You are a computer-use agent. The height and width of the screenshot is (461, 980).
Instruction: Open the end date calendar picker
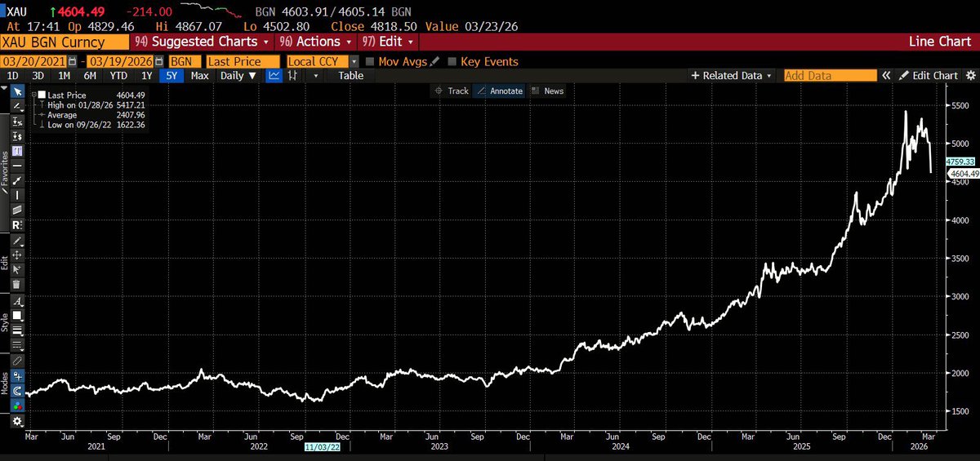click(158, 61)
